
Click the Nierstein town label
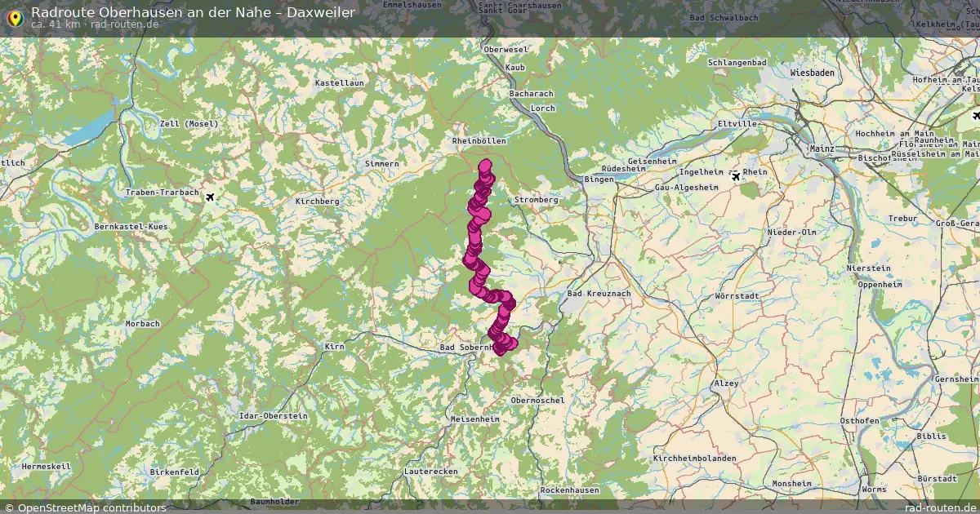tap(870, 268)
